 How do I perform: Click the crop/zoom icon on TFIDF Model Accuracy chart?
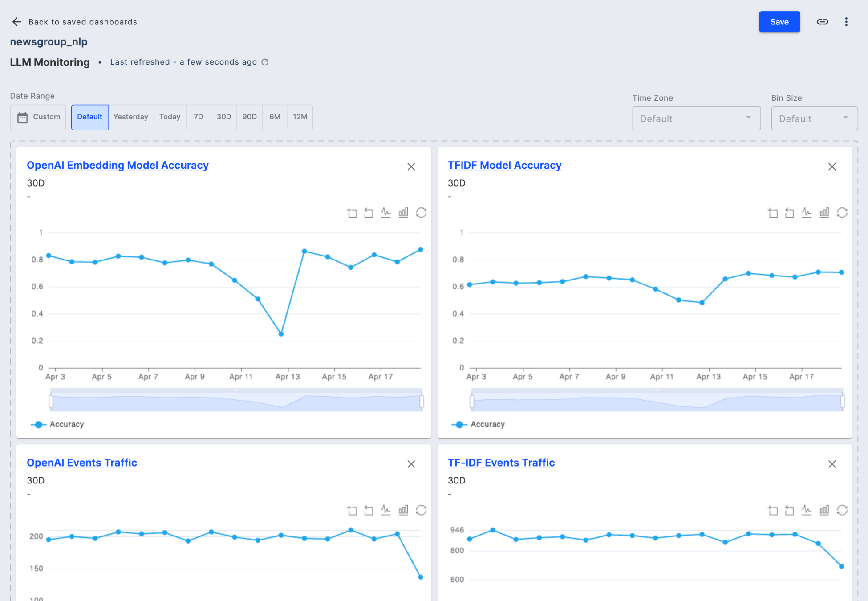[773, 213]
